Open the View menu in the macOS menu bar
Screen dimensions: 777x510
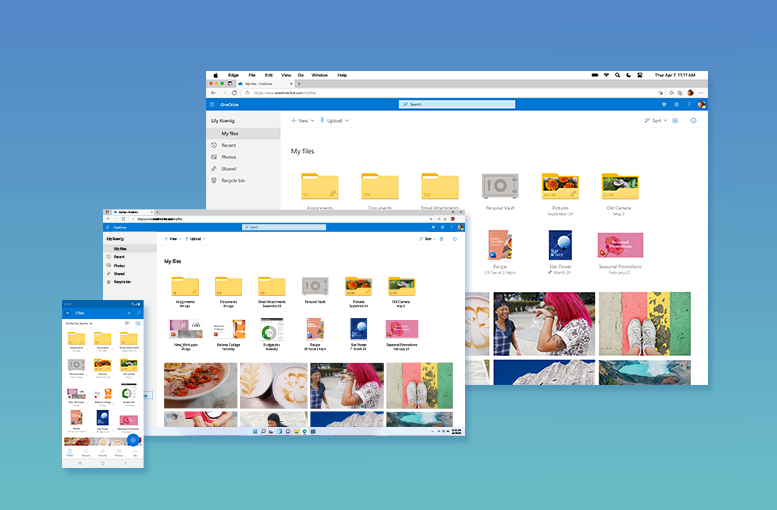tap(286, 75)
